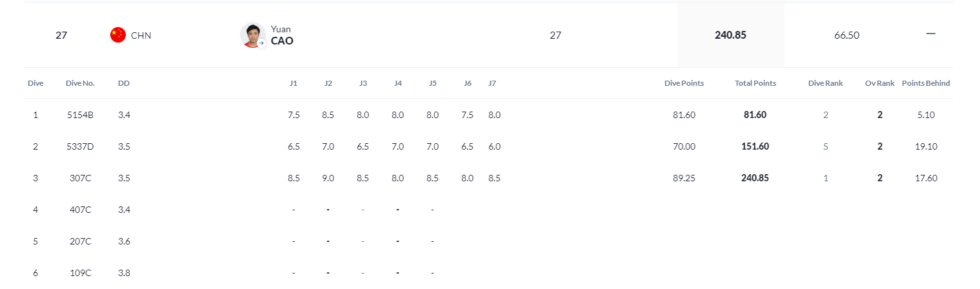Click the 240.85 total score cell
The image size is (980, 289).
pos(730,35)
